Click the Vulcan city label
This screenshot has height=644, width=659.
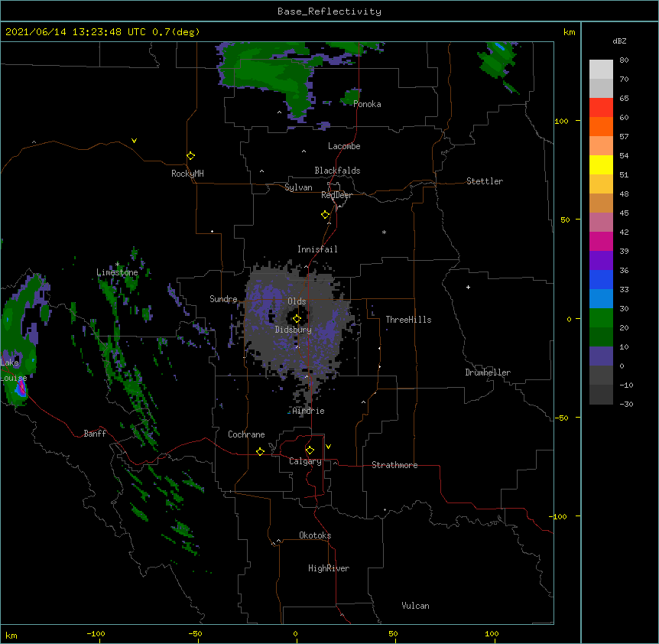coord(415,606)
